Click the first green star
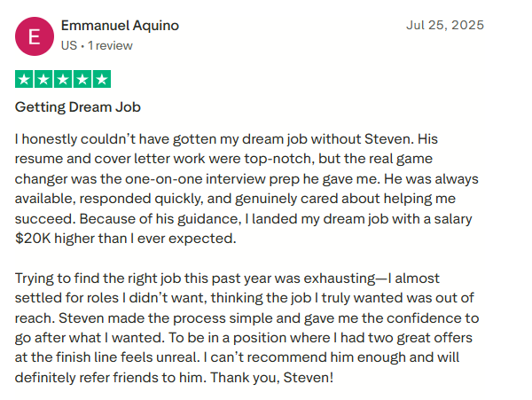The height and width of the screenshot is (400, 532). [x=25, y=79]
